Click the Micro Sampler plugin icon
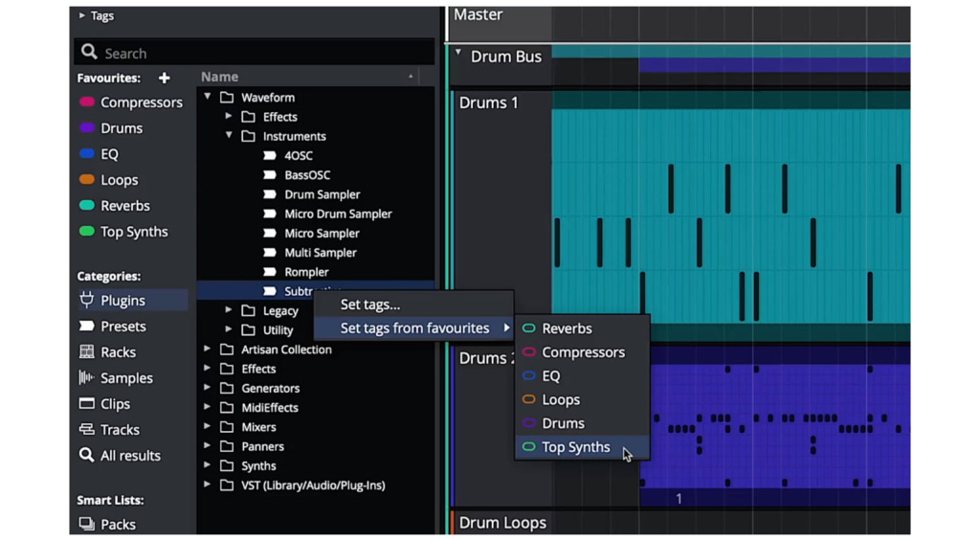This screenshot has height=541, width=980. pos(270,233)
